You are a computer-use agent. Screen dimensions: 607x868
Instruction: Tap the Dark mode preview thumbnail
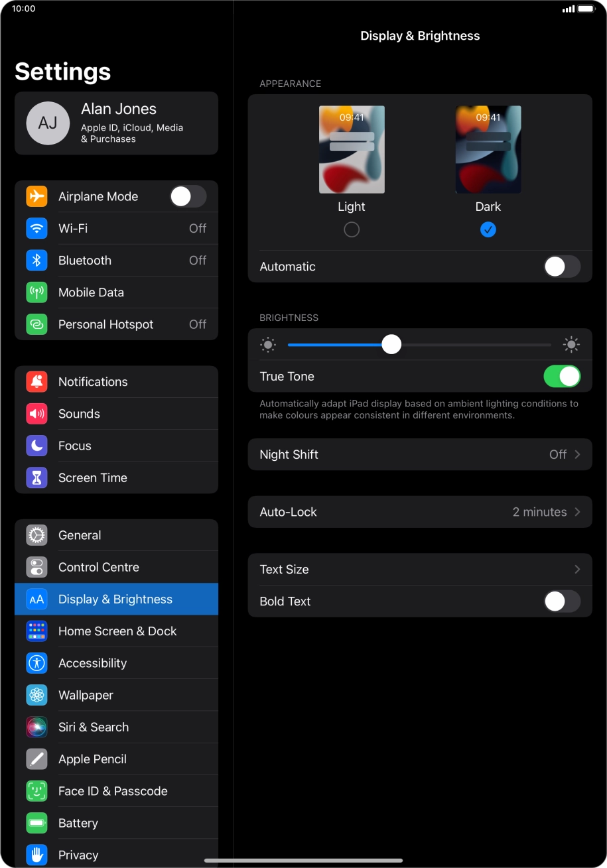pyautogui.click(x=488, y=150)
